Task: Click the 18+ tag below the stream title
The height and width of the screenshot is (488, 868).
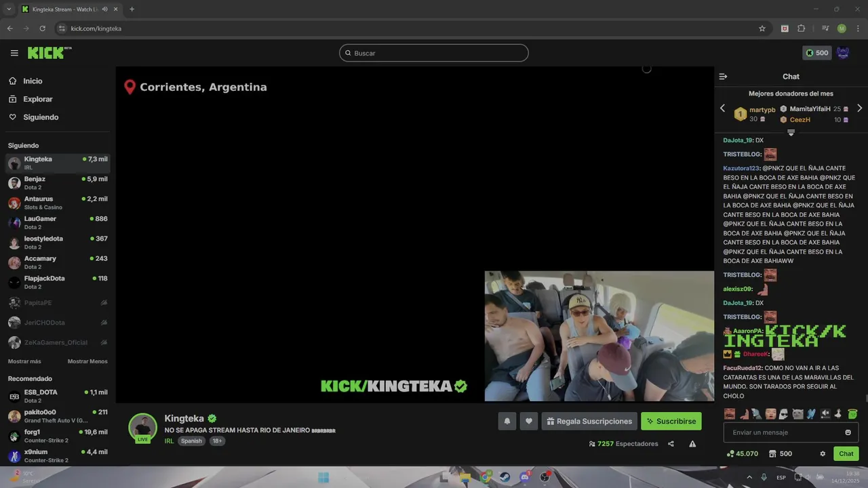Action: (217, 441)
